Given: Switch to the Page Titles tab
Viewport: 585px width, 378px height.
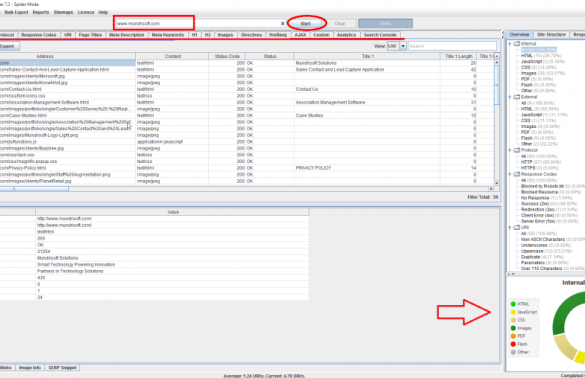Looking at the screenshot, I should [90, 35].
